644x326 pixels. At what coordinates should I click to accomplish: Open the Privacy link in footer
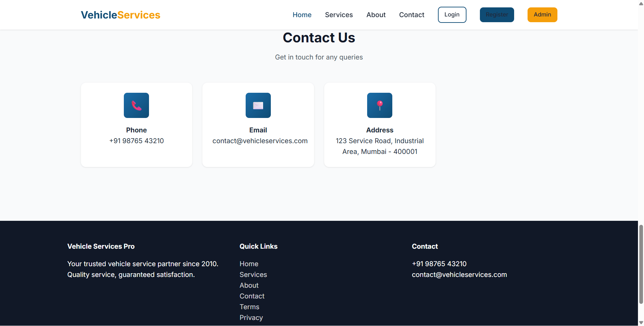pos(251,318)
